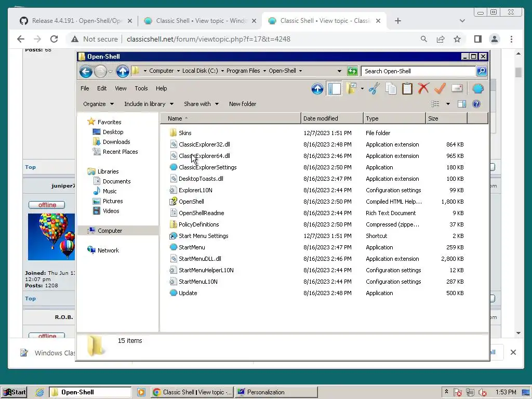This screenshot has width=532, height=399.
Task: Click the green refresh button in the address bar
Action: point(353,71)
